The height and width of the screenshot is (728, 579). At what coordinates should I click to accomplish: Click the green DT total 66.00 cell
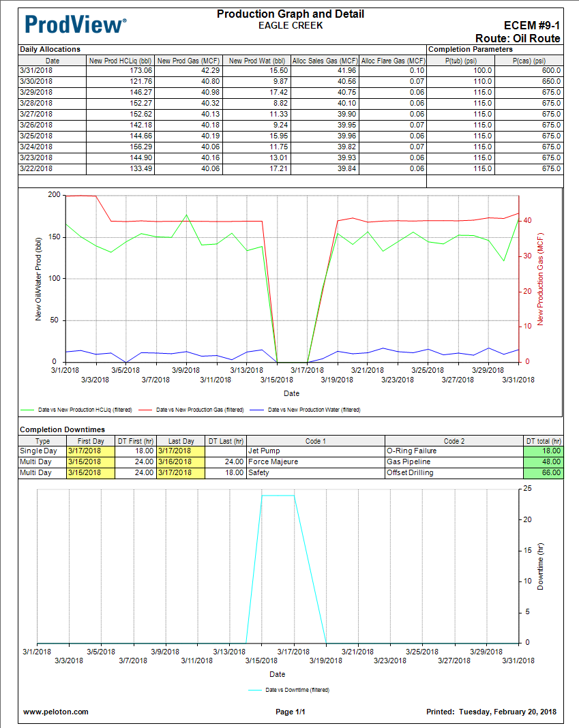click(x=544, y=472)
